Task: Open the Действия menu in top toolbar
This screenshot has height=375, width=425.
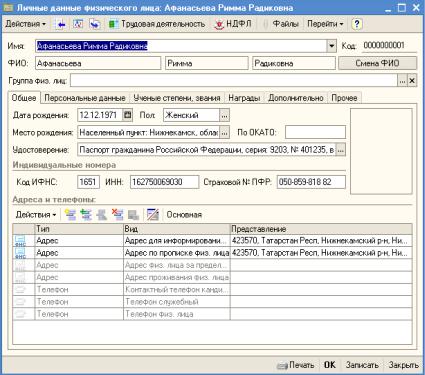Action: point(26,24)
